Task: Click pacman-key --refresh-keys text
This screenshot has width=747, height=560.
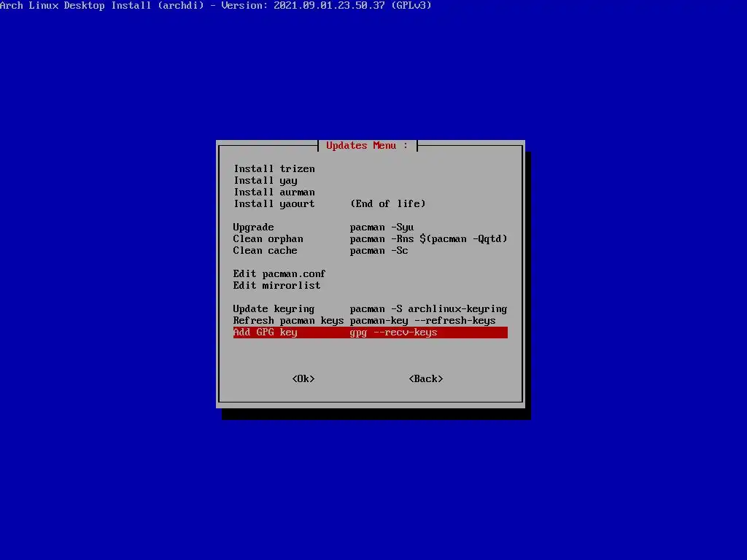Action: coord(422,321)
